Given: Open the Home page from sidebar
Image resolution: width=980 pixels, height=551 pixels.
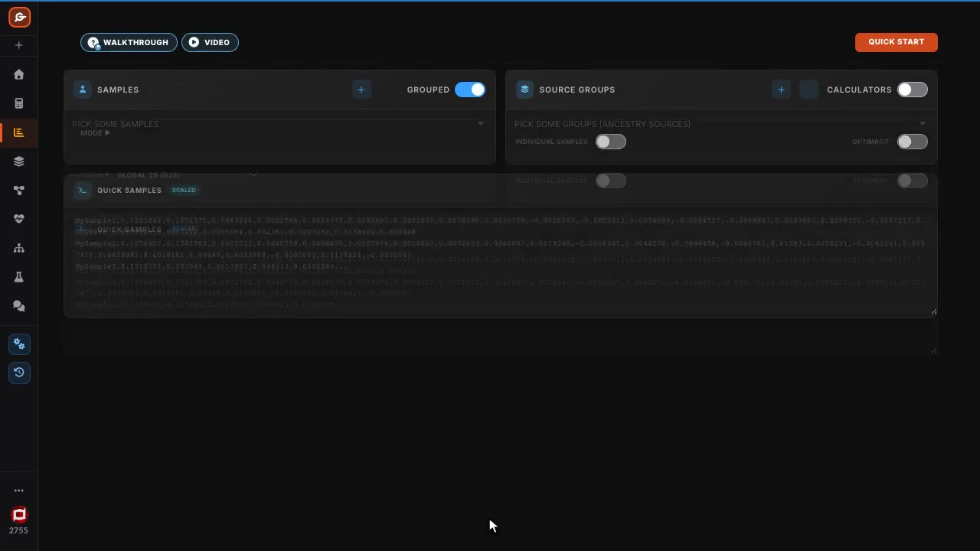Looking at the screenshot, I should pyautogui.click(x=19, y=74).
